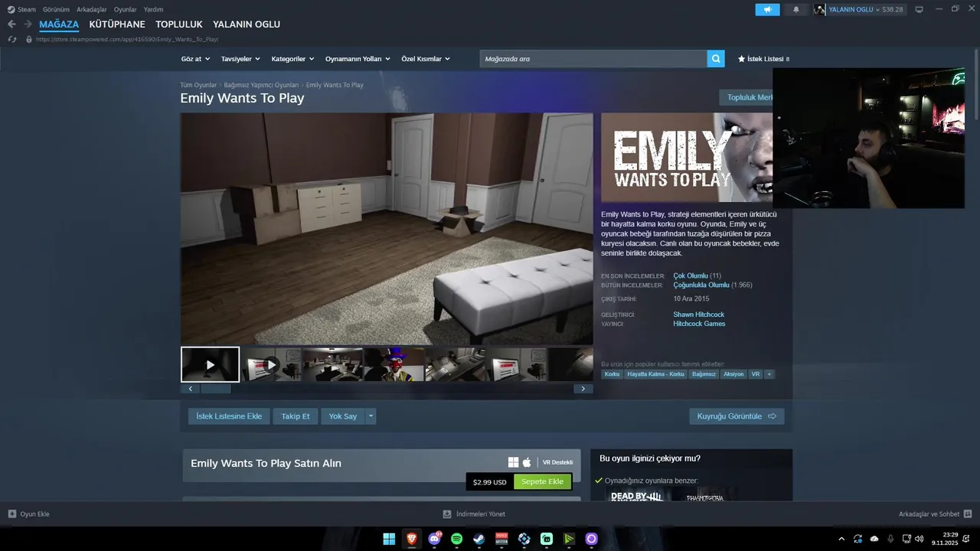Open Steam announcements megaphone

tap(767, 9)
